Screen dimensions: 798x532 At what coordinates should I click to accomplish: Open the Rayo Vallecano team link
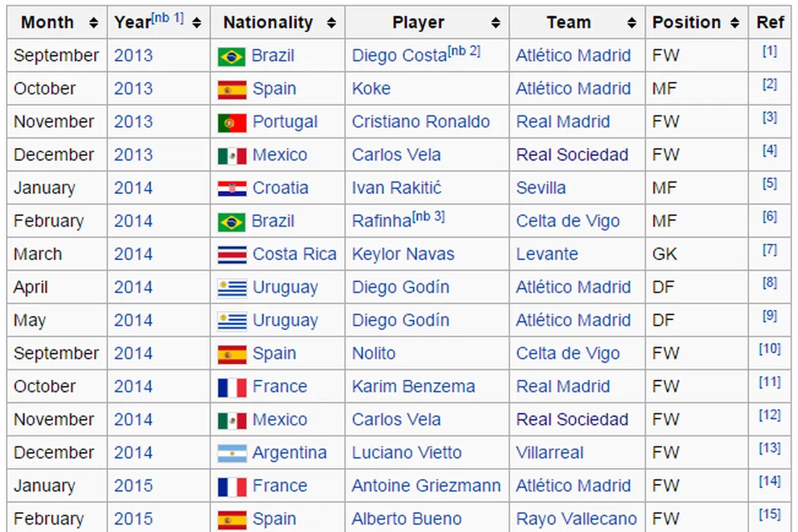point(576,519)
